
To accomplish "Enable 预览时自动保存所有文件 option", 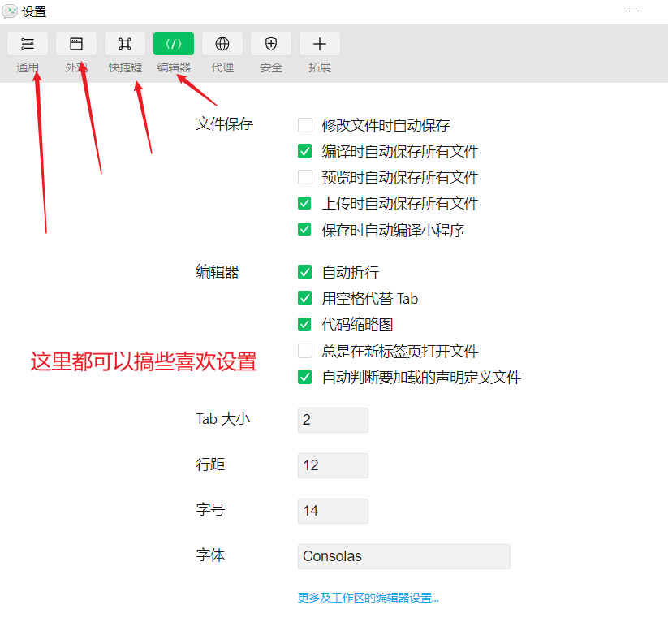I will pyautogui.click(x=304, y=177).
